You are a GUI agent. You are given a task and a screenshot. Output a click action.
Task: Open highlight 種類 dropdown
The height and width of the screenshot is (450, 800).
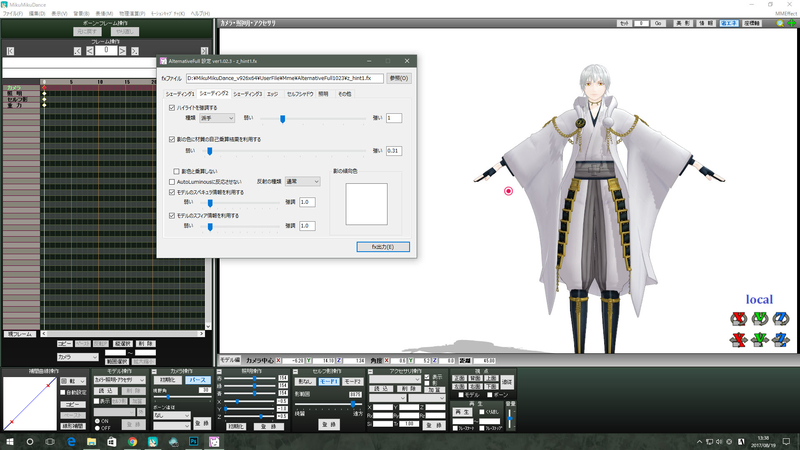pos(217,118)
